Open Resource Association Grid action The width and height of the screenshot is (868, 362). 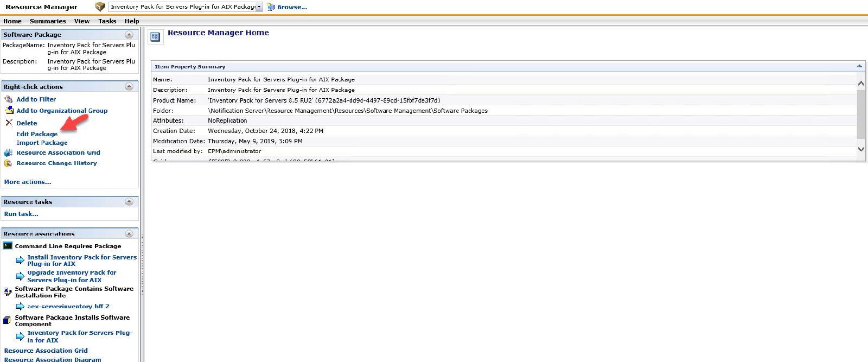click(x=58, y=153)
